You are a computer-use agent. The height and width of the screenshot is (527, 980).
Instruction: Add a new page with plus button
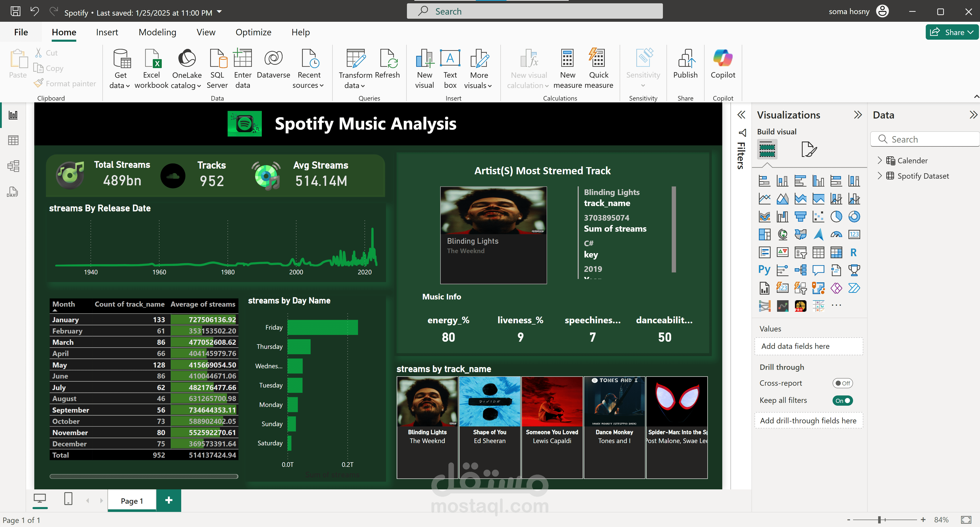click(168, 500)
